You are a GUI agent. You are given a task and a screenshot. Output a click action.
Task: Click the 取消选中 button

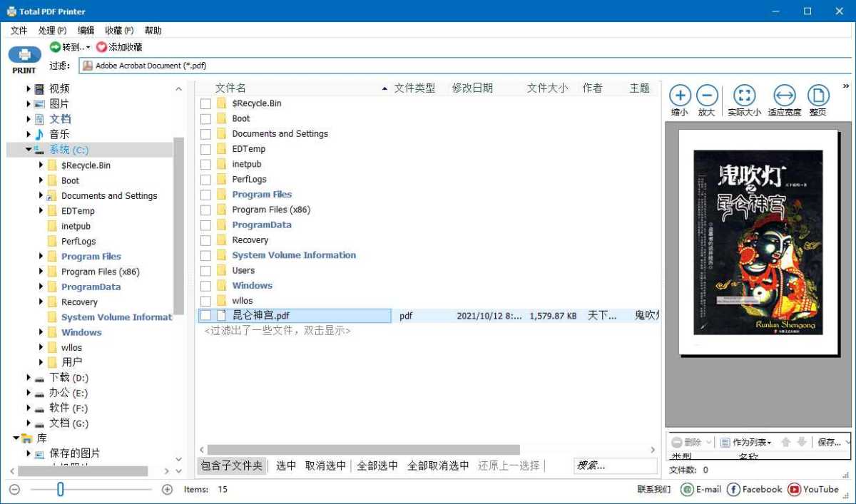(x=325, y=466)
